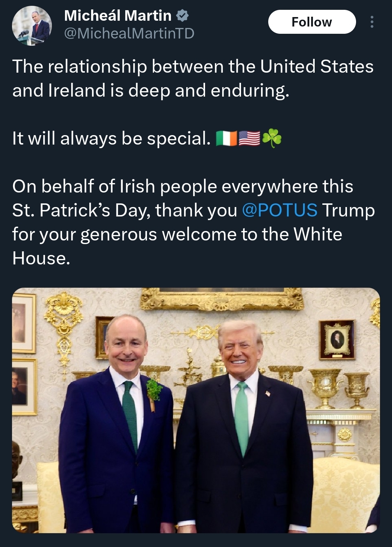Click the @MichealMartinTD handle
Viewport: 392px width, 547px height.
click(x=129, y=33)
